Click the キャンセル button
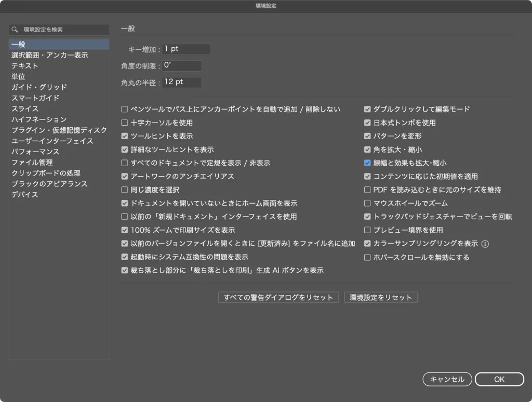Image resolution: width=532 pixels, height=402 pixels. click(x=447, y=379)
